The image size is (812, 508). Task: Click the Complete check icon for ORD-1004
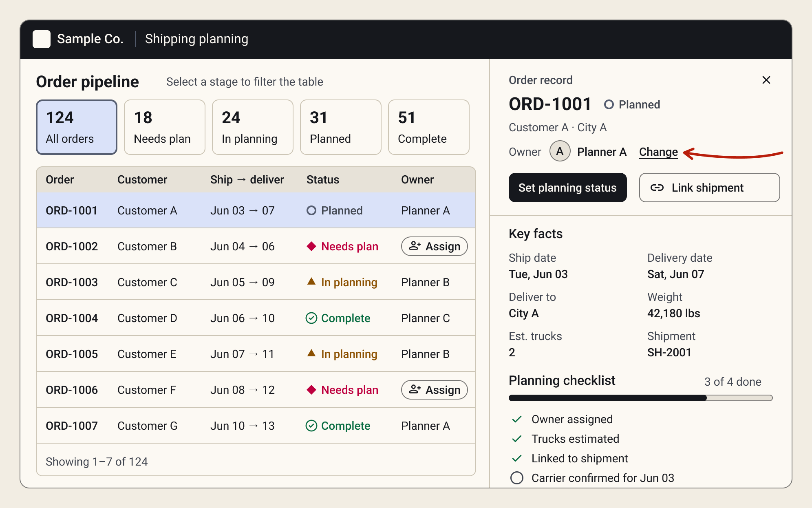(311, 318)
